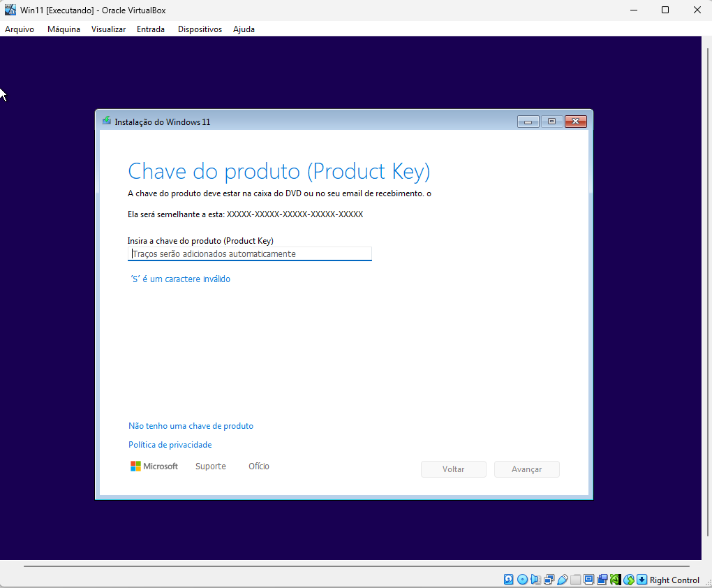Maximize the Windows 11 installer dialog

[x=551, y=122]
